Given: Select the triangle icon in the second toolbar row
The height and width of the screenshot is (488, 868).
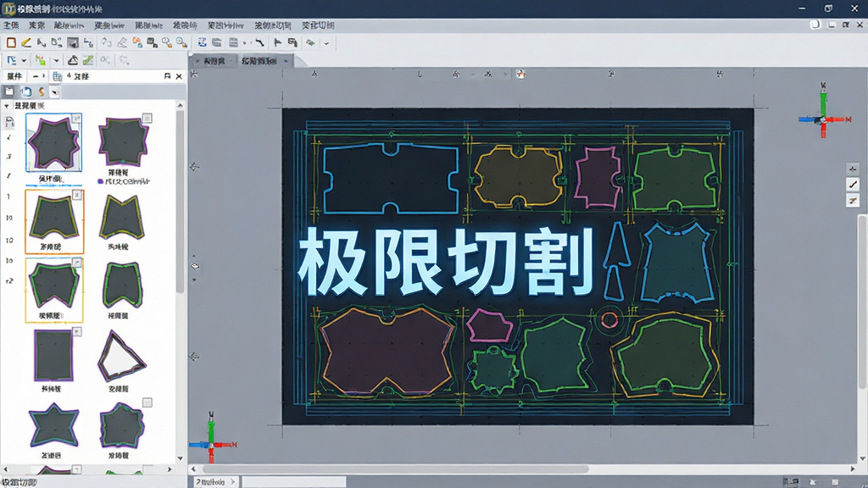Looking at the screenshot, I should (73, 60).
